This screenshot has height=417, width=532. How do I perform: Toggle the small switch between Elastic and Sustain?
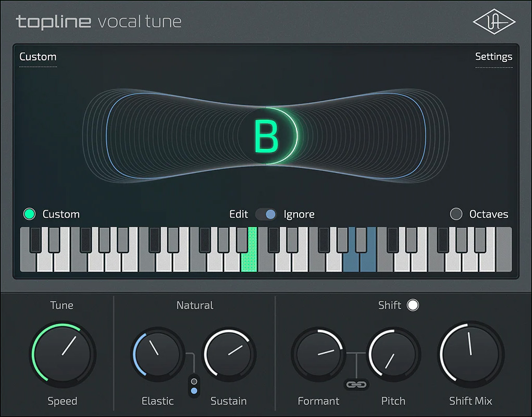(194, 386)
